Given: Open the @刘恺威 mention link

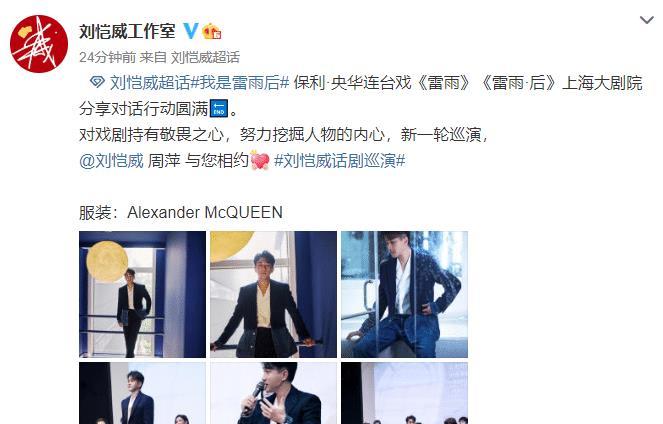Looking at the screenshot, I should [112, 161].
